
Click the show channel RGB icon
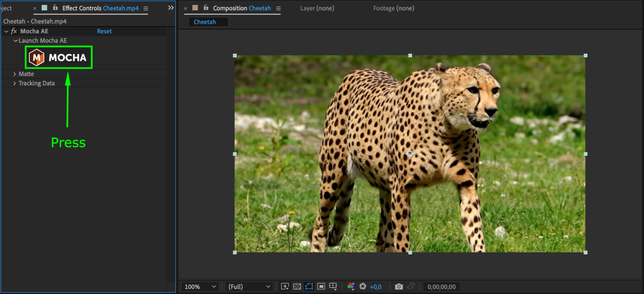[351, 286]
